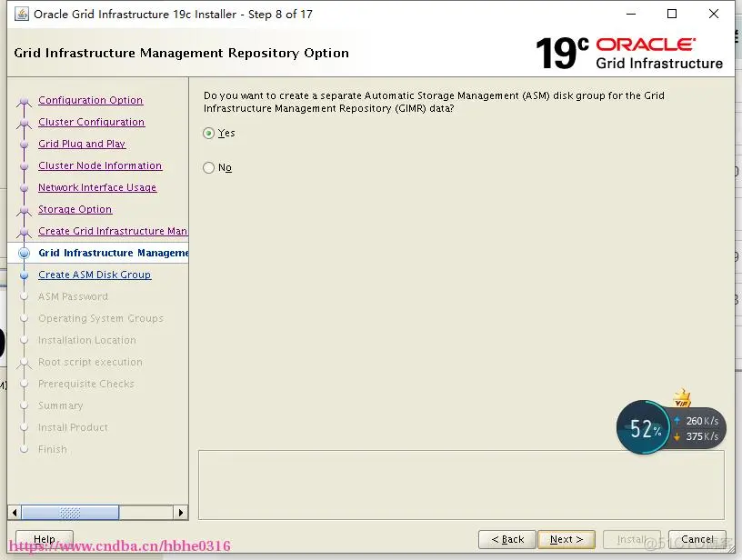Open Grid Plug and Play step
The width and height of the screenshot is (742, 560).
point(82,144)
